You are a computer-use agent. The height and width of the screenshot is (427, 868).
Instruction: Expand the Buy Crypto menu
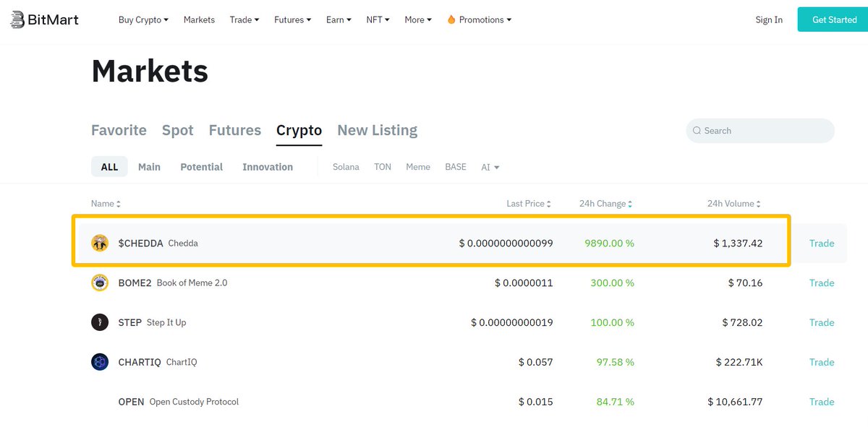pos(143,20)
